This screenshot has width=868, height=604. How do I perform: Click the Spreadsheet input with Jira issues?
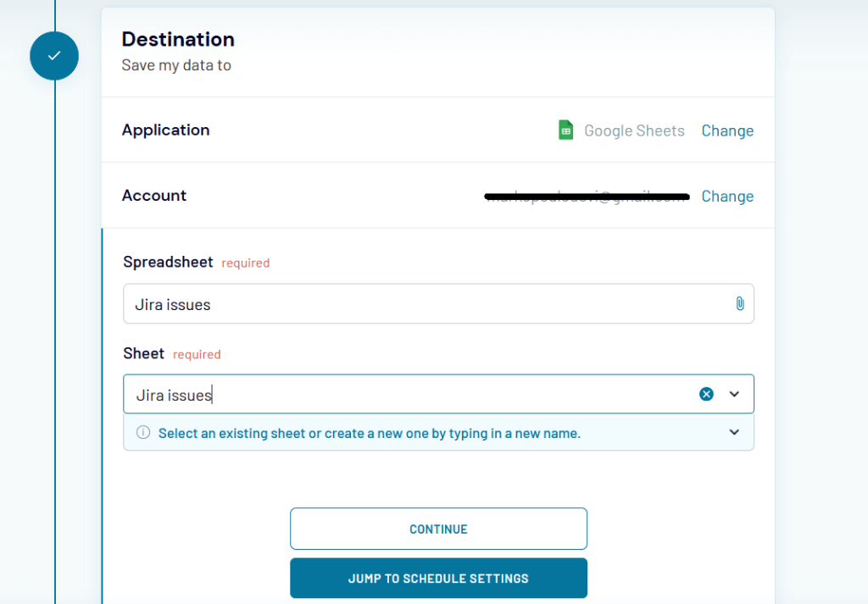(438, 303)
